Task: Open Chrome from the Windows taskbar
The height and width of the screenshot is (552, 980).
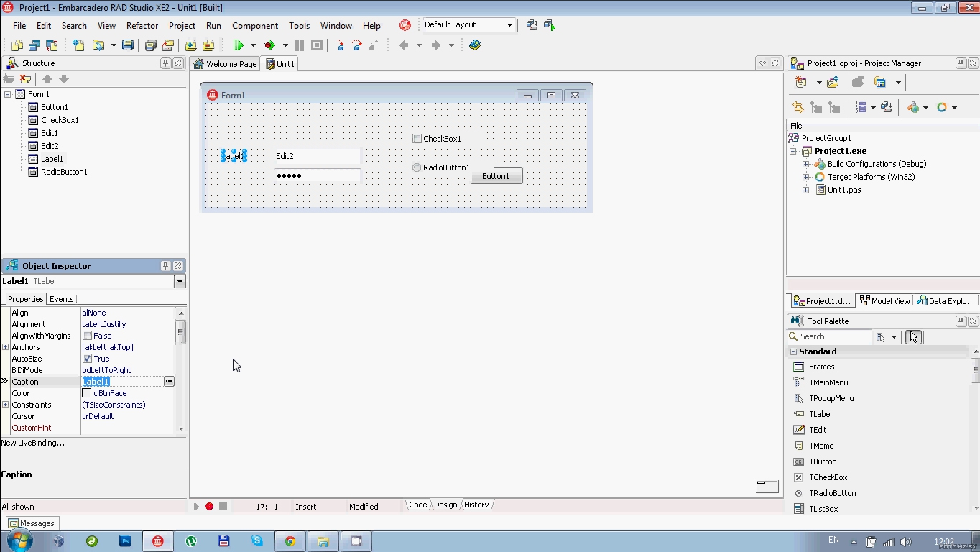Action: [290, 541]
